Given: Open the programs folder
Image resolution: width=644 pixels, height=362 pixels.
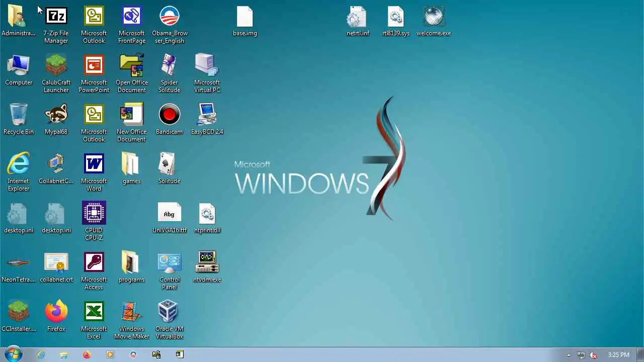Looking at the screenshot, I should click(x=132, y=267).
